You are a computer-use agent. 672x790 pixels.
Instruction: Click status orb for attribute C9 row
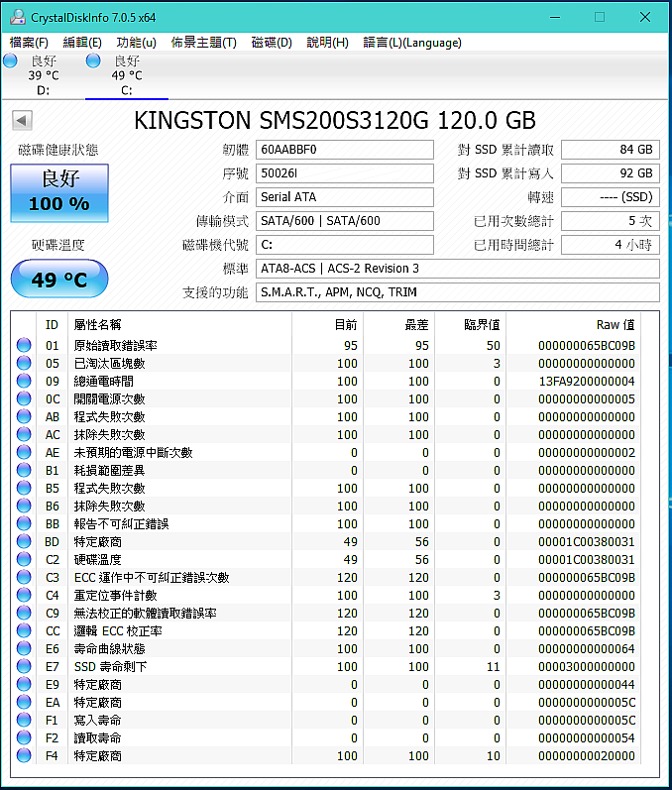pyautogui.click(x=24, y=613)
